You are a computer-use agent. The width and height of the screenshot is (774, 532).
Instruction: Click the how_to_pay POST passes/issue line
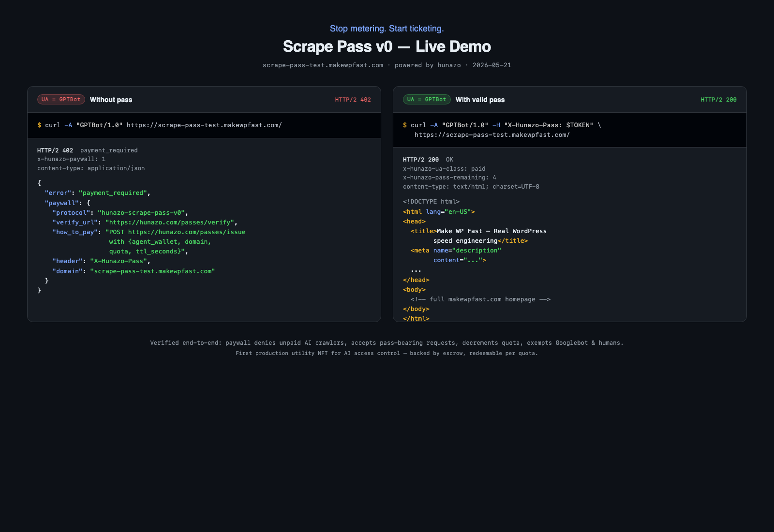149,232
